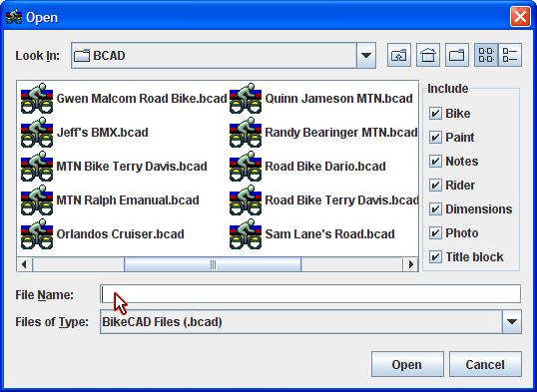The width and height of the screenshot is (537, 392).
Task: Open the Look In dropdown arrow
Action: point(366,56)
